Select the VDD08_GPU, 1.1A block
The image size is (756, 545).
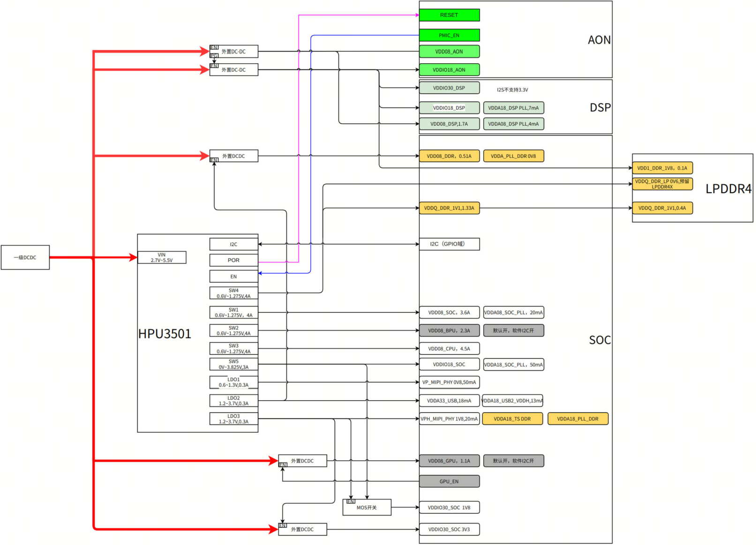tap(449, 461)
